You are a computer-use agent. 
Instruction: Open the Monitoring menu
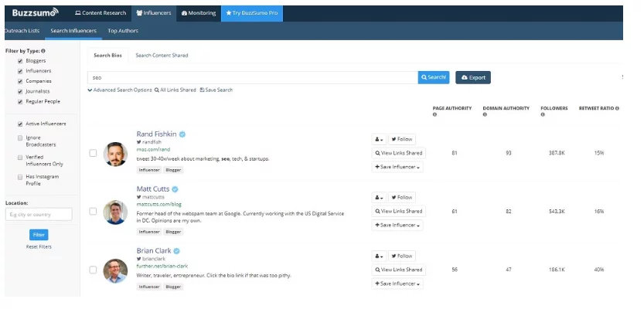199,13
